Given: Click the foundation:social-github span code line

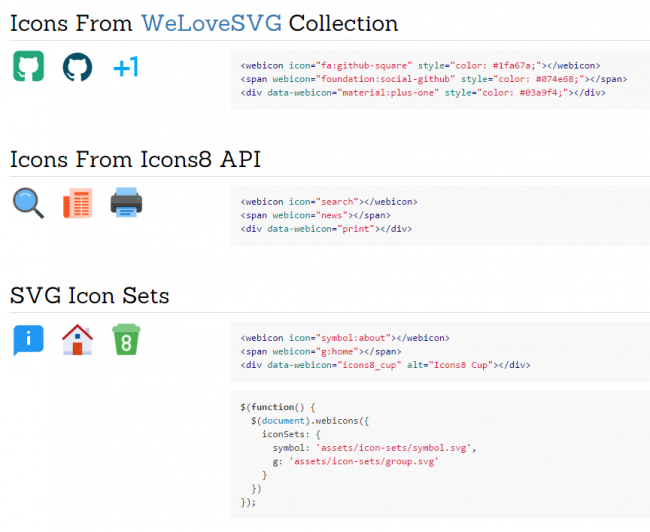Looking at the screenshot, I should click(434, 79).
